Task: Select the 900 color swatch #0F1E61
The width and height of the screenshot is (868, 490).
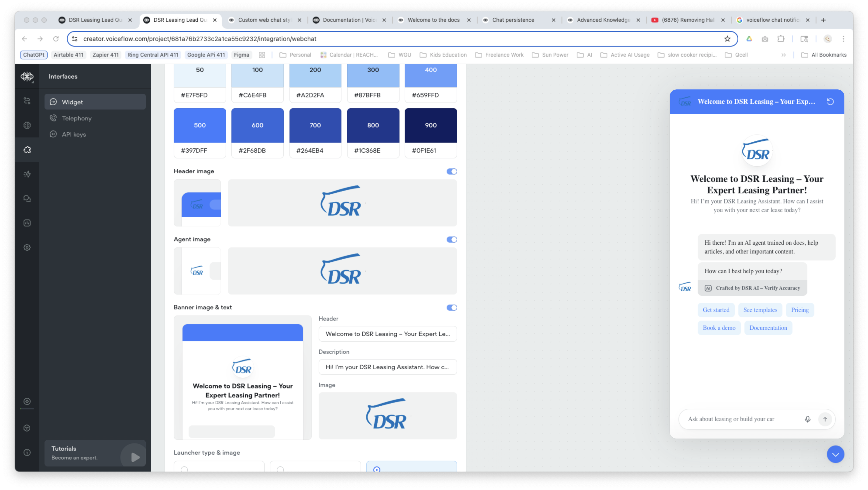Action: click(x=431, y=133)
